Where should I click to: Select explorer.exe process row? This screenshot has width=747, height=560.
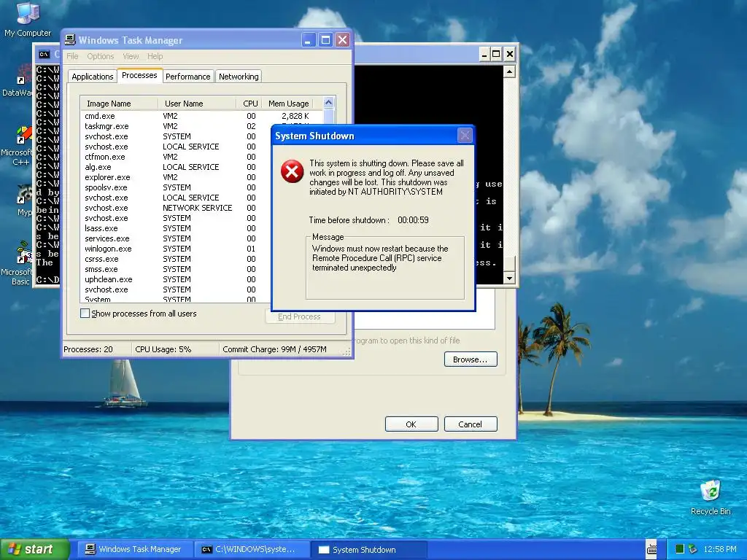[175, 177]
